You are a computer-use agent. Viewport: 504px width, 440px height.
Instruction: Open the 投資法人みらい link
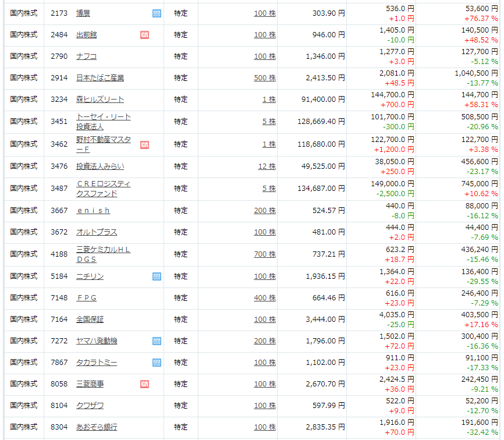click(x=100, y=166)
